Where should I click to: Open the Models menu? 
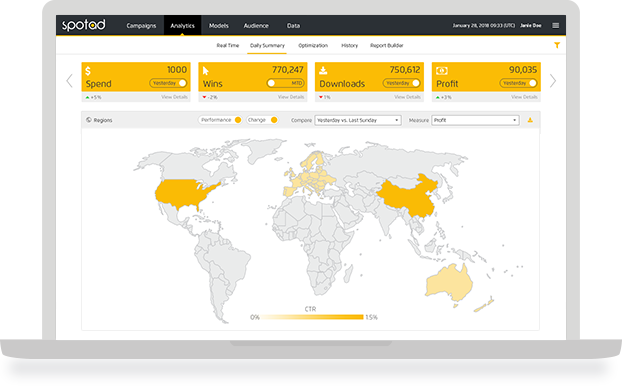click(x=219, y=26)
